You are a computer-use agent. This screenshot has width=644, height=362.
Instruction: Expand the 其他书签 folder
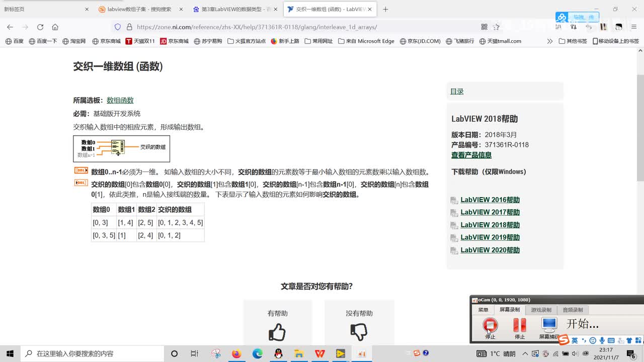click(573, 41)
